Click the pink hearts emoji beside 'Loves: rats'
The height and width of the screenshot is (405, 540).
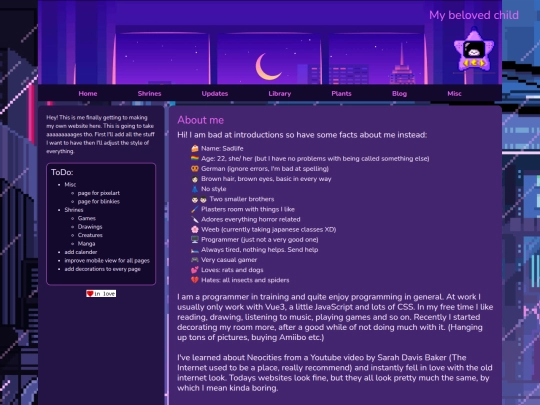[x=195, y=270]
